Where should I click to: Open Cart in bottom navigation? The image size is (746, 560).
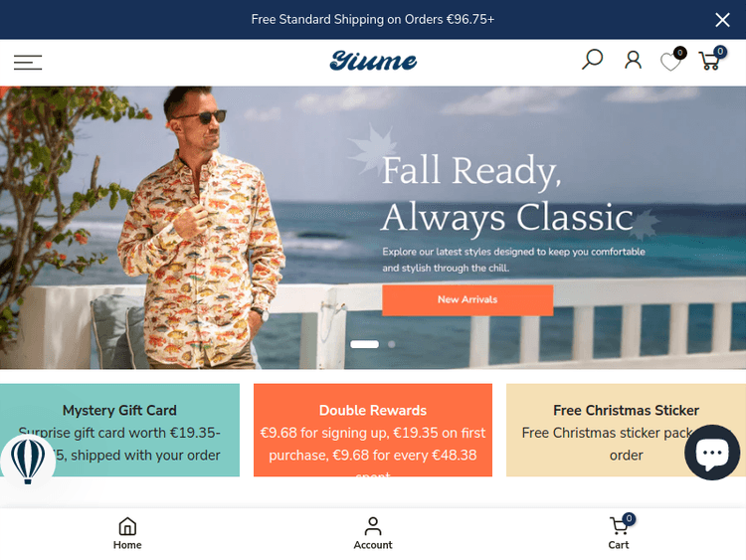(619, 533)
